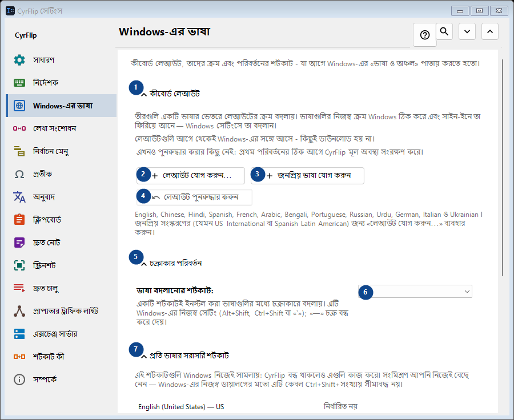The height and width of the screenshot is (420, 514).
Task: Select the শর্টকাট কী page
Action: tap(61, 357)
